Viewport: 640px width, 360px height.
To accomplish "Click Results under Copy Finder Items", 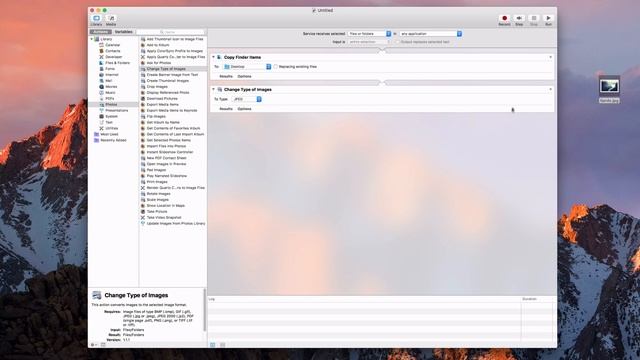I will [x=226, y=76].
